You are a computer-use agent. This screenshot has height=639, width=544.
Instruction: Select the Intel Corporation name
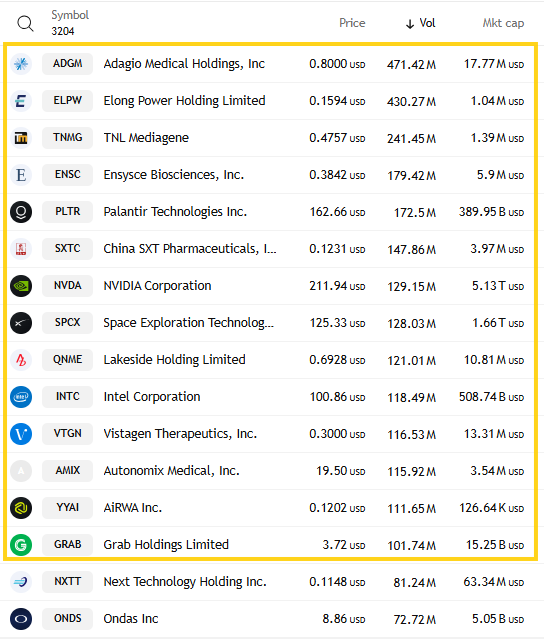coord(152,397)
